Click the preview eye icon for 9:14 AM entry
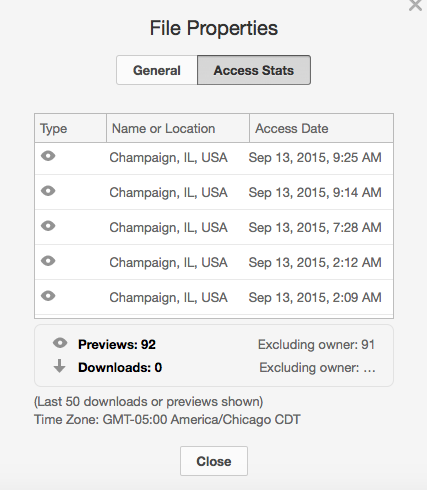Image resolution: width=427 pixels, height=490 pixels. tap(48, 191)
